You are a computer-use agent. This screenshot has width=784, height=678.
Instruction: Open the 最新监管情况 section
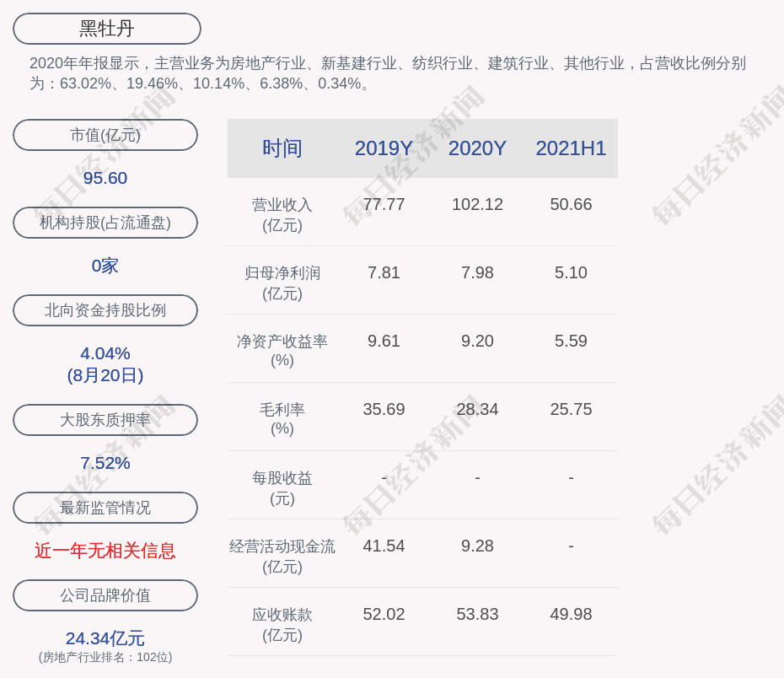coord(105,508)
